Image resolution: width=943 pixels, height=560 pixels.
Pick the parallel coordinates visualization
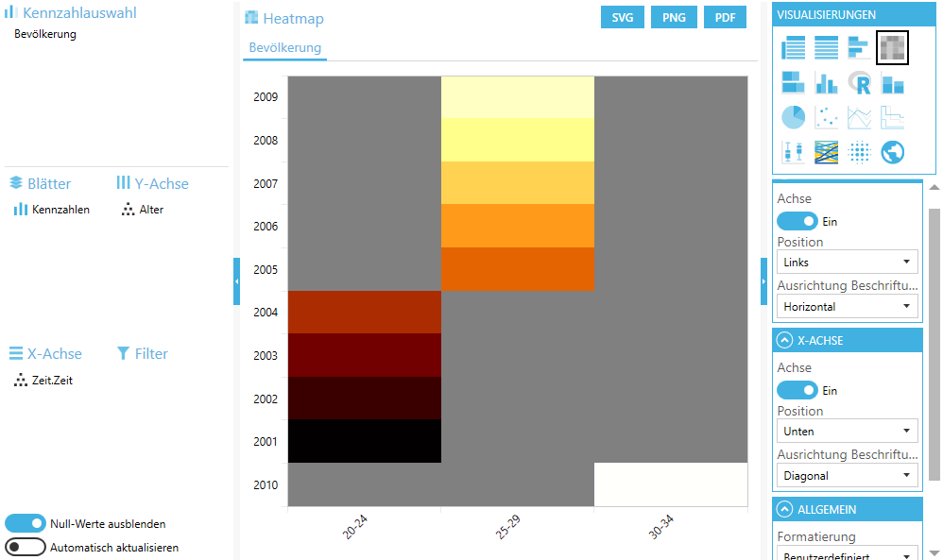(826, 151)
